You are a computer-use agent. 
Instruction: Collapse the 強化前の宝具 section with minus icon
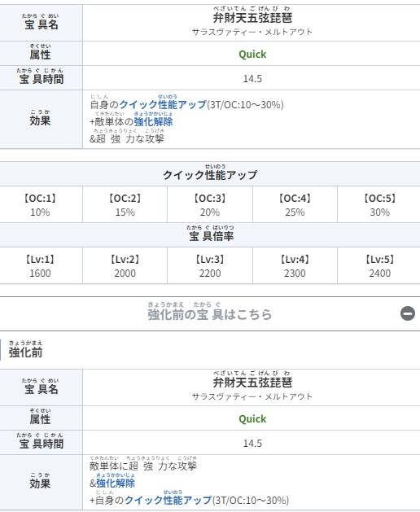(x=408, y=313)
